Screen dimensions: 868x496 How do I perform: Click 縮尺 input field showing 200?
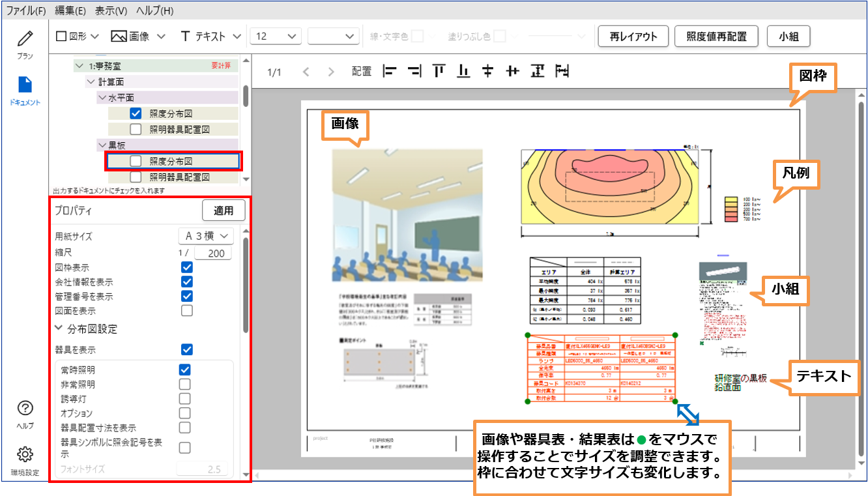tap(212, 253)
